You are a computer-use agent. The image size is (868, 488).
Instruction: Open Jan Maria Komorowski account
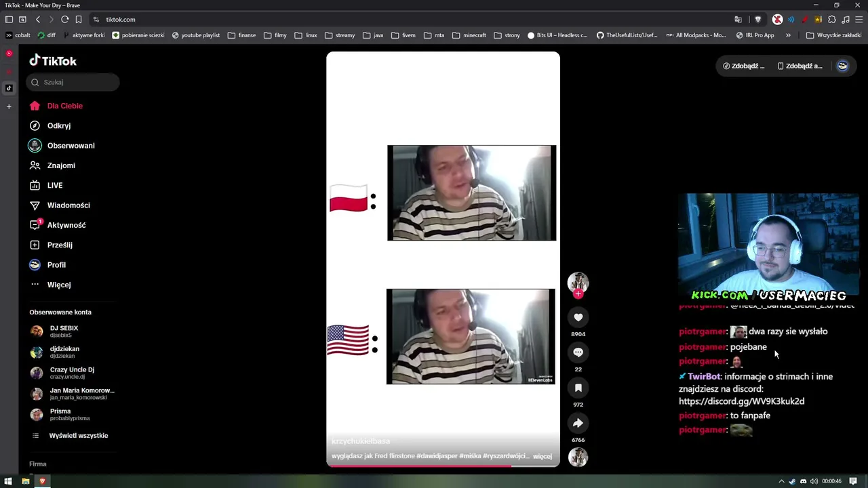[73, 394]
